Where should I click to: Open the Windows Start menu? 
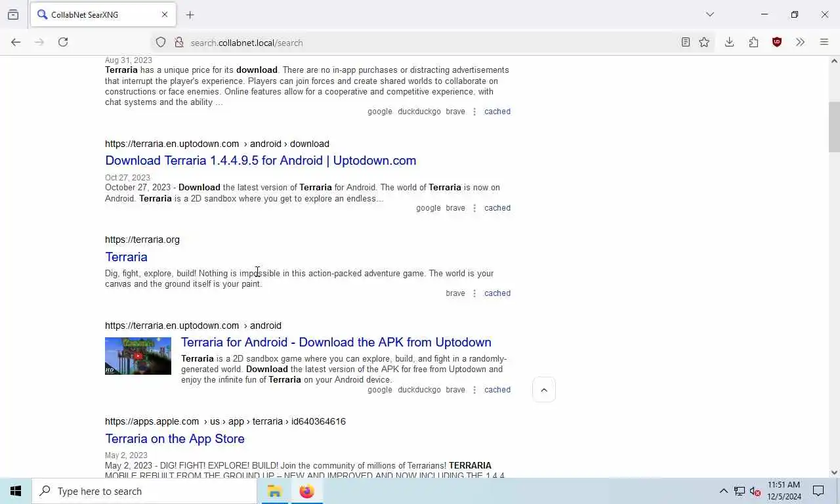(16, 491)
